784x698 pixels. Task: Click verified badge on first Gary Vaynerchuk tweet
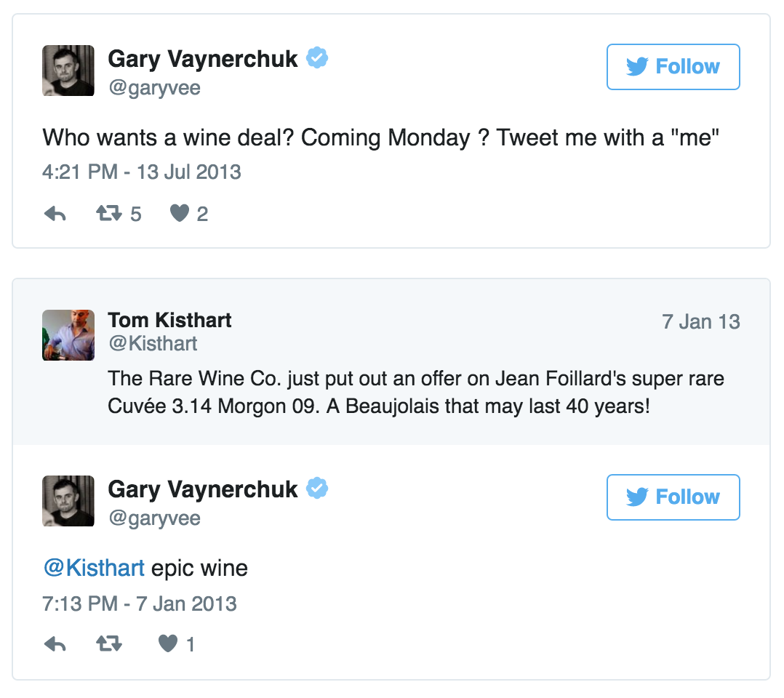coord(316,58)
